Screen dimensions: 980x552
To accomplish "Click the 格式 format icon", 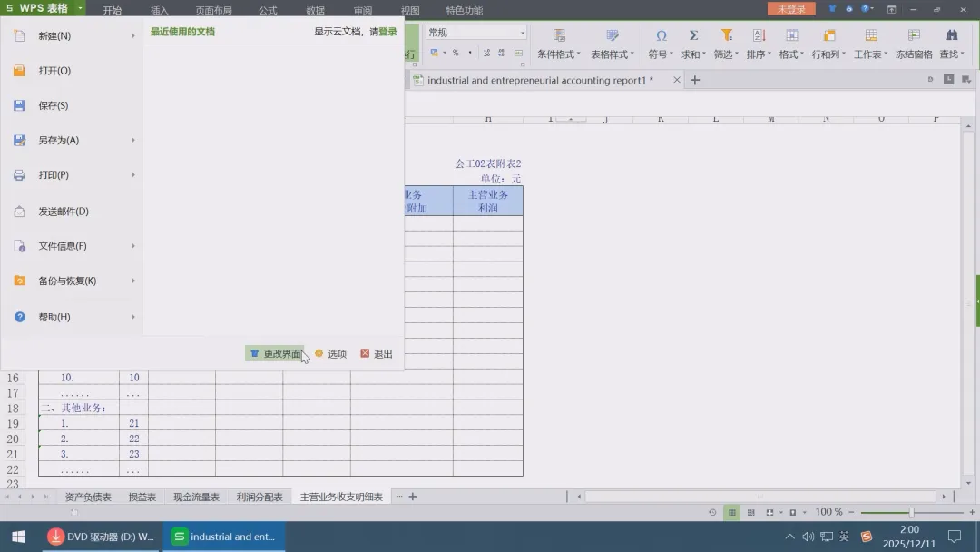I will click(792, 35).
